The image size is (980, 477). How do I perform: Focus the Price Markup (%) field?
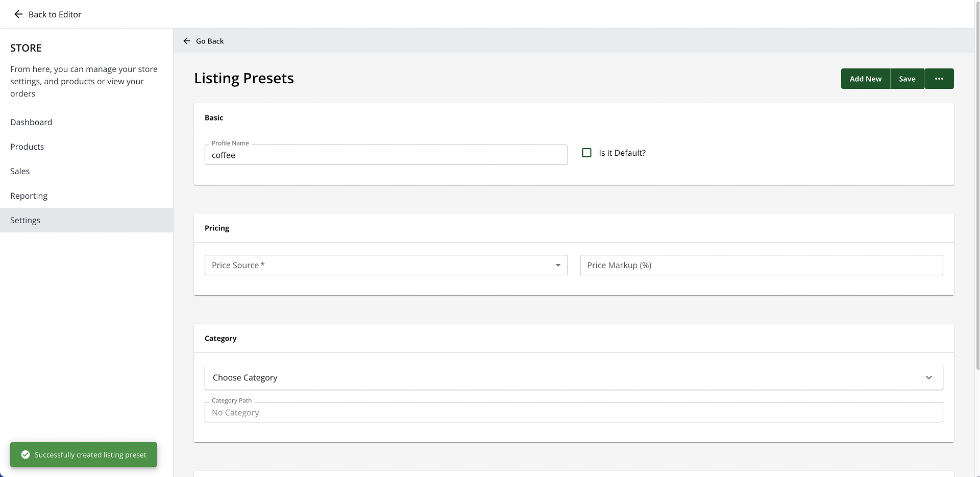click(x=761, y=265)
